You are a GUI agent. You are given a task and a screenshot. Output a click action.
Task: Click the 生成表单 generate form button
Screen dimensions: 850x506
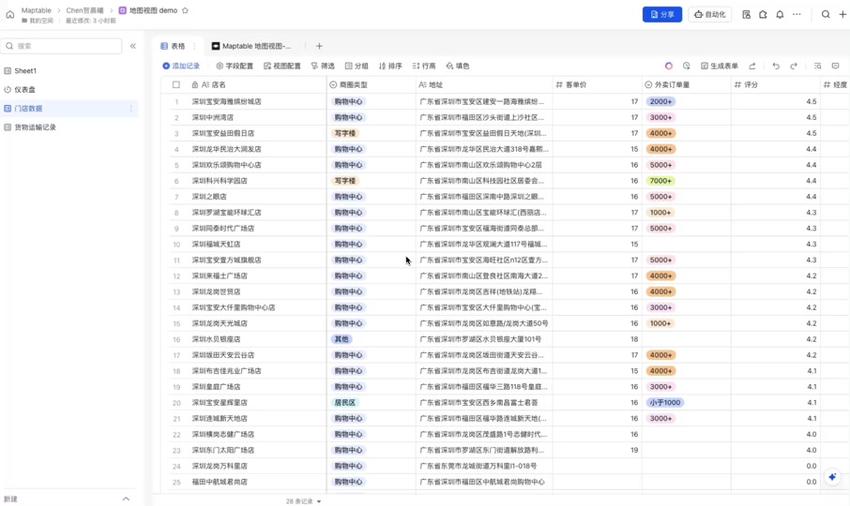click(719, 66)
